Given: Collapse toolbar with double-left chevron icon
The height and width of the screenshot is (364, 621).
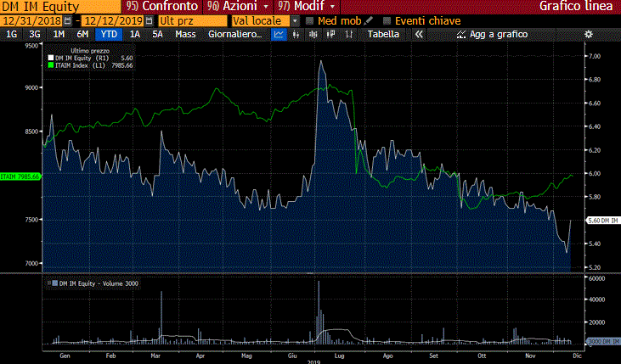Looking at the screenshot, I should (x=418, y=34).
